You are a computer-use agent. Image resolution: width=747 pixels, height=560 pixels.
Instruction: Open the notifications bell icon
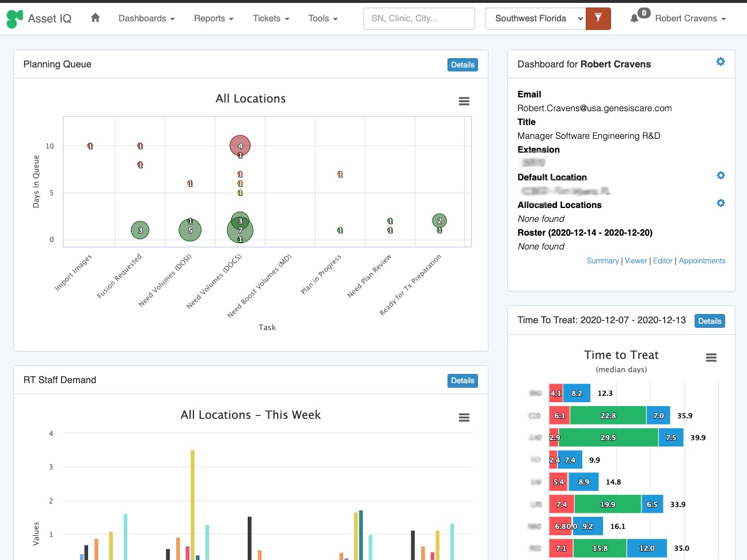point(634,18)
